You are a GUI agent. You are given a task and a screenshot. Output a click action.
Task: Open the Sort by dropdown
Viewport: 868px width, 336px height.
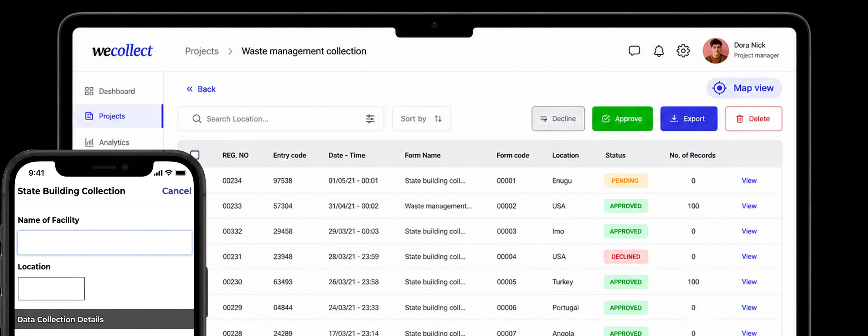(x=421, y=119)
